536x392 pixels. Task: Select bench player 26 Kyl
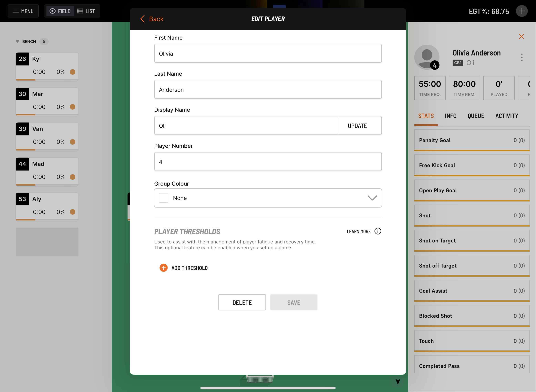(x=47, y=66)
